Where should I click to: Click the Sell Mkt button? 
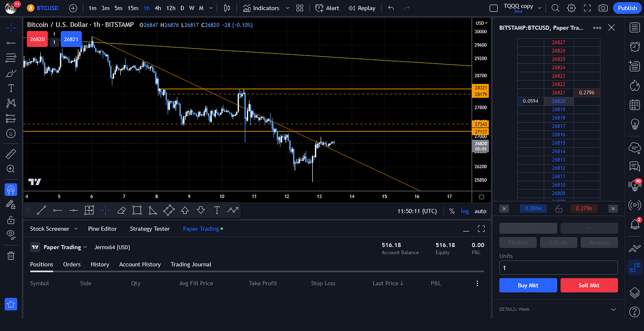pos(589,285)
